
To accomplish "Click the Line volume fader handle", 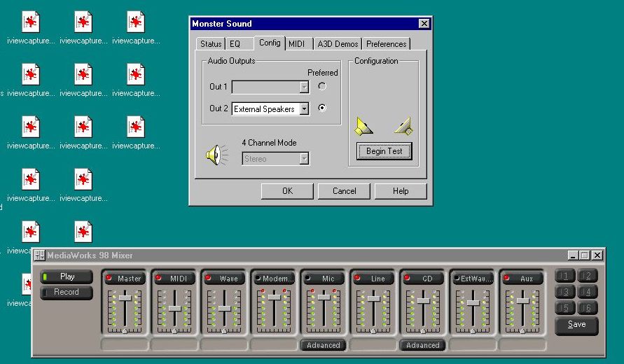I will tap(374, 298).
